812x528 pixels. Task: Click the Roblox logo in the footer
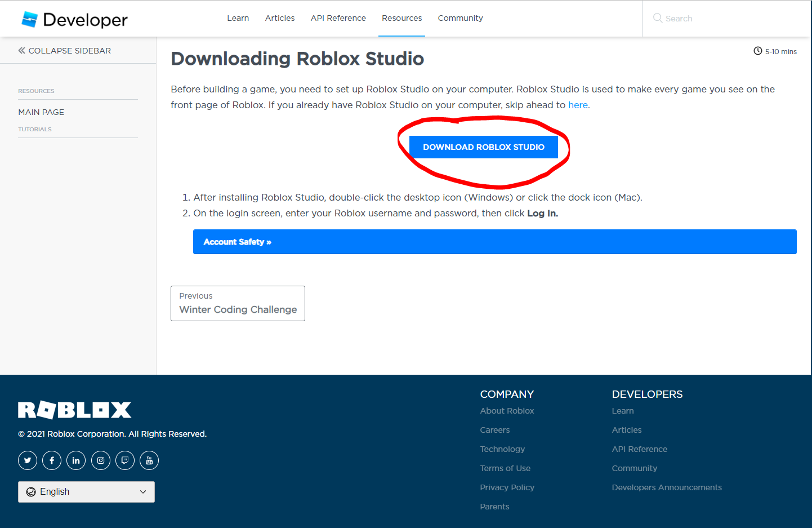pyautogui.click(x=74, y=410)
